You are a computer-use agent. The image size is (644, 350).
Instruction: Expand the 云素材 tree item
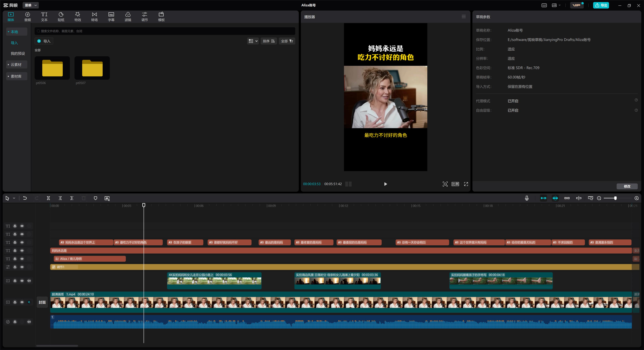coord(16,65)
